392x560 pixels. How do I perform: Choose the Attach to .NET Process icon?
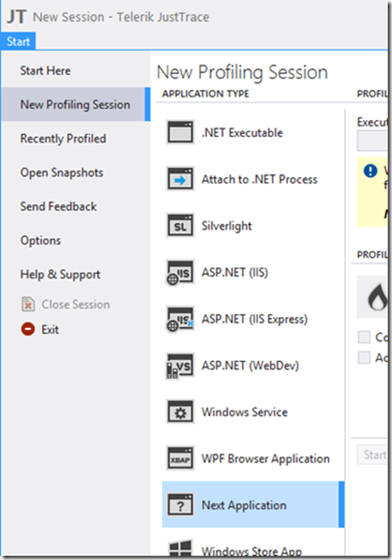(180, 179)
